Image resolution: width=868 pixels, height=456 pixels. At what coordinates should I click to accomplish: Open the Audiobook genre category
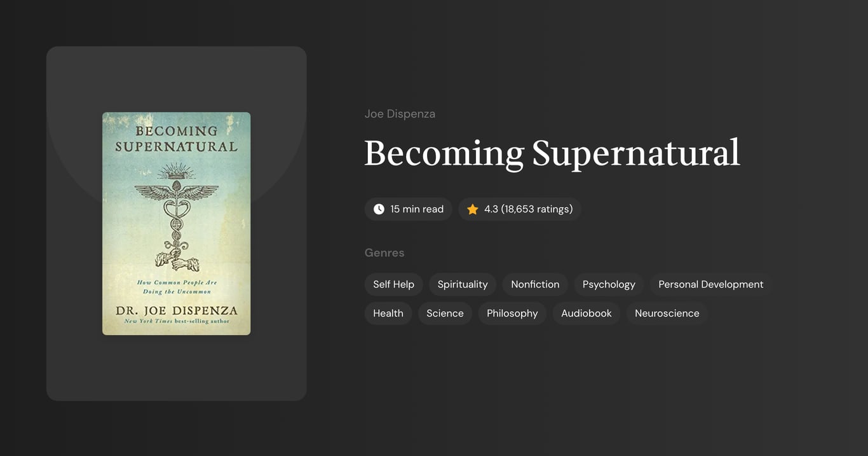[x=586, y=313]
